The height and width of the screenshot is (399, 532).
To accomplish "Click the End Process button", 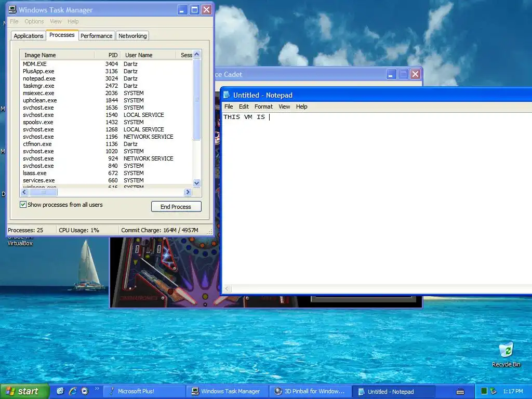I will pyautogui.click(x=176, y=207).
